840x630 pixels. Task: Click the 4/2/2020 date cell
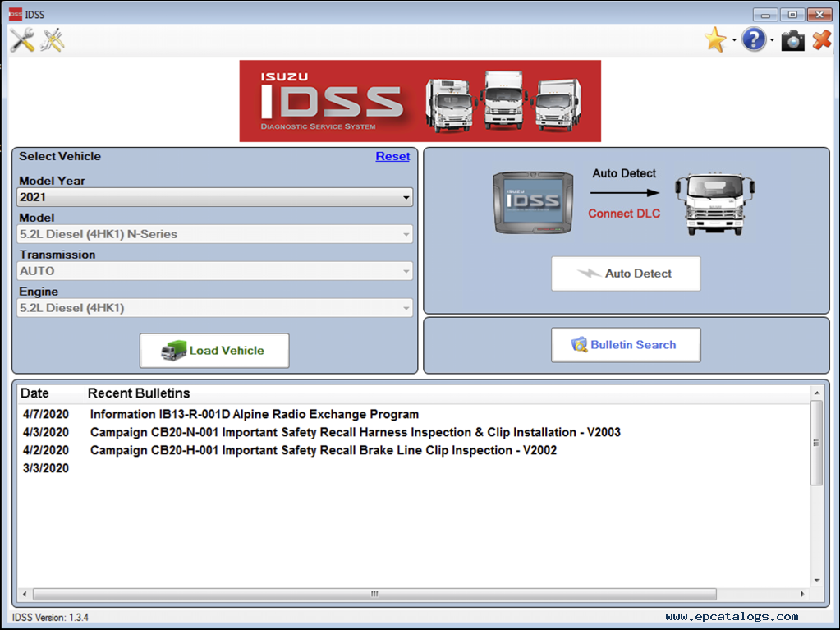pos(45,451)
